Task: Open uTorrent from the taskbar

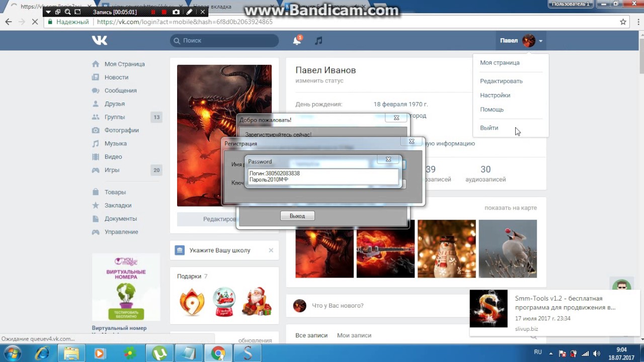Action: pyautogui.click(x=159, y=353)
